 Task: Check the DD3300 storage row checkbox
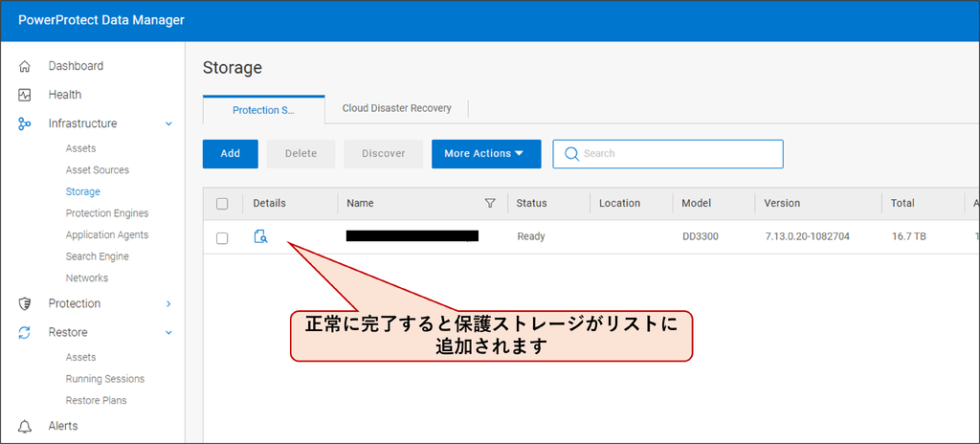coord(222,237)
